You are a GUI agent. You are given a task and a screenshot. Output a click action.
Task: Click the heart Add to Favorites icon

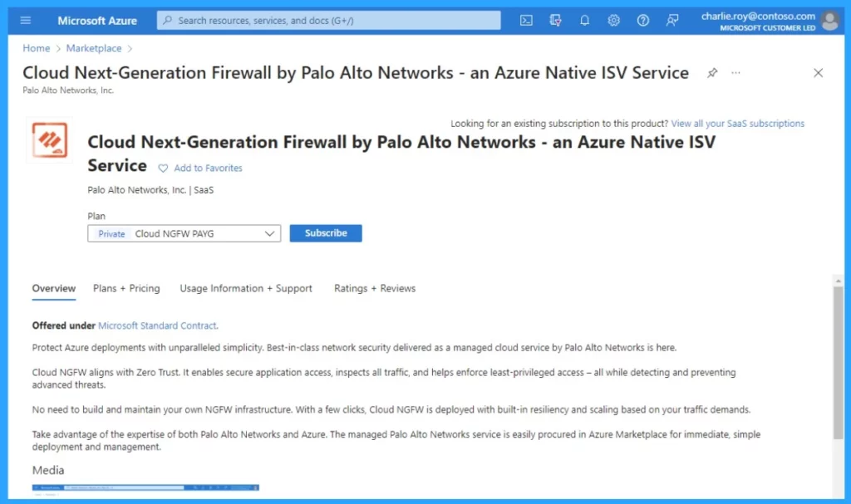[x=163, y=169]
